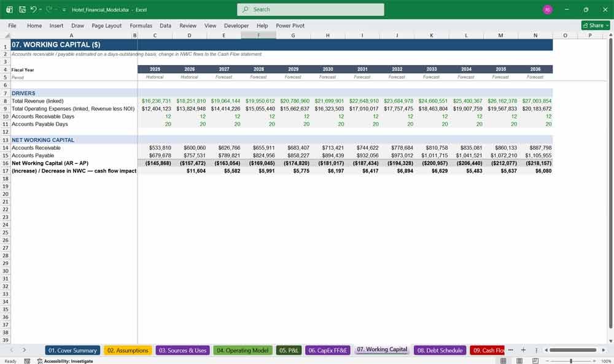Select column A header
This screenshot has width=614, height=364.
tap(71, 35)
